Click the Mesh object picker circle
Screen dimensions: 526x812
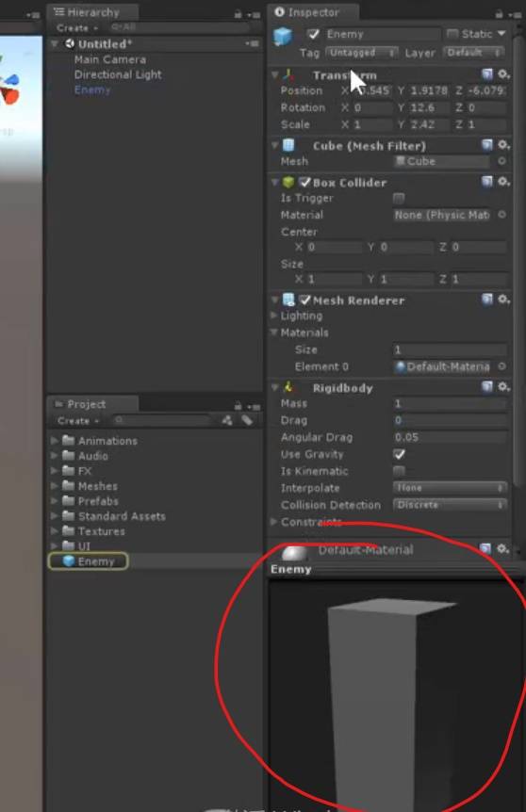point(501,161)
